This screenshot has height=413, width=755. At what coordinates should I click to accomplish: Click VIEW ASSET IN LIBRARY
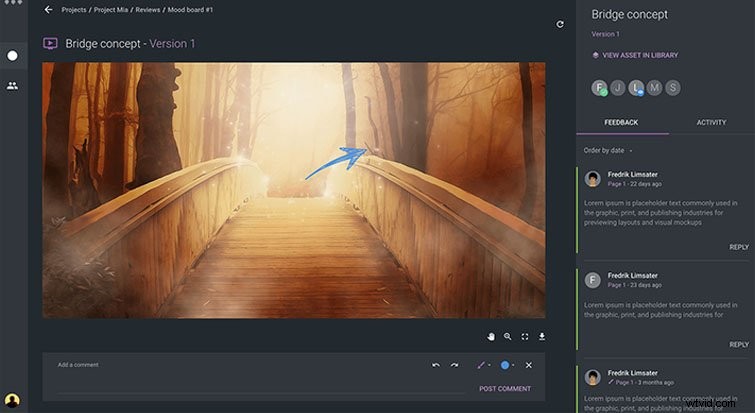pos(635,55)
